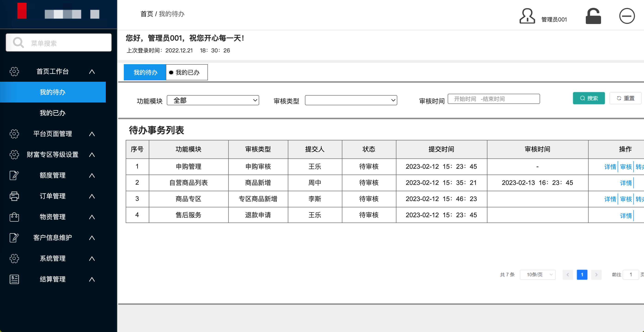Click the 菜单搜索 input field
The height and width of the screenshot is (332, 644).
(58, 42)
